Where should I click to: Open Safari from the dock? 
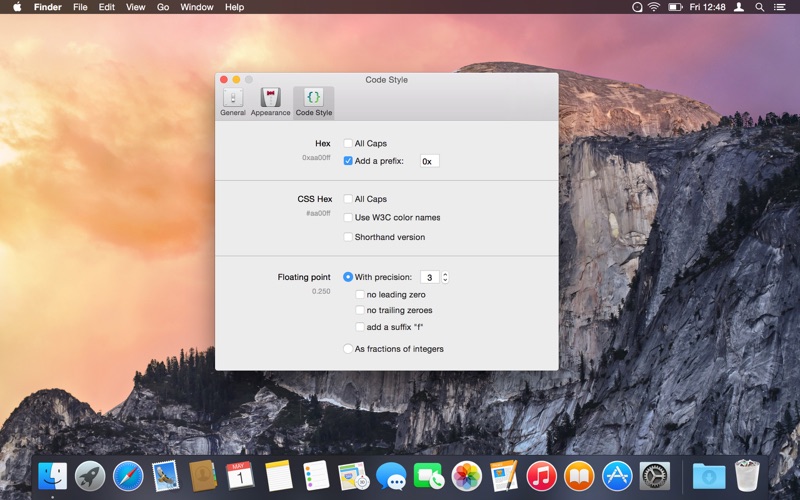tap(128, 475)
